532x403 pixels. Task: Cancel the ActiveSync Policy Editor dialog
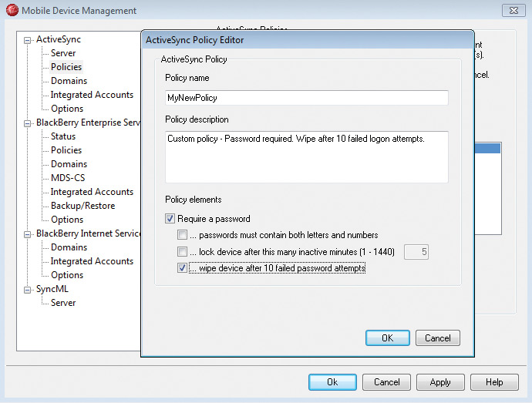(438, 338)
